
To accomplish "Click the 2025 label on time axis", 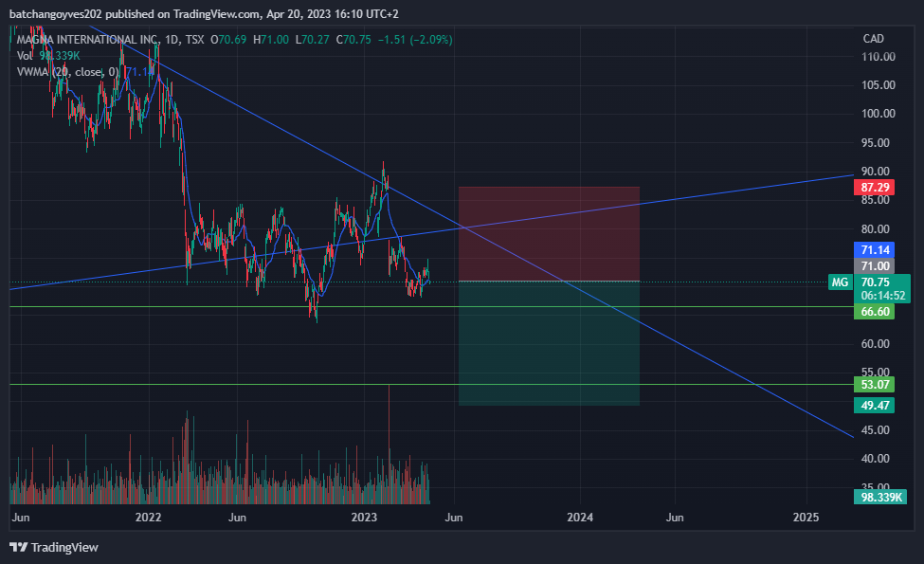I will 806,518.
